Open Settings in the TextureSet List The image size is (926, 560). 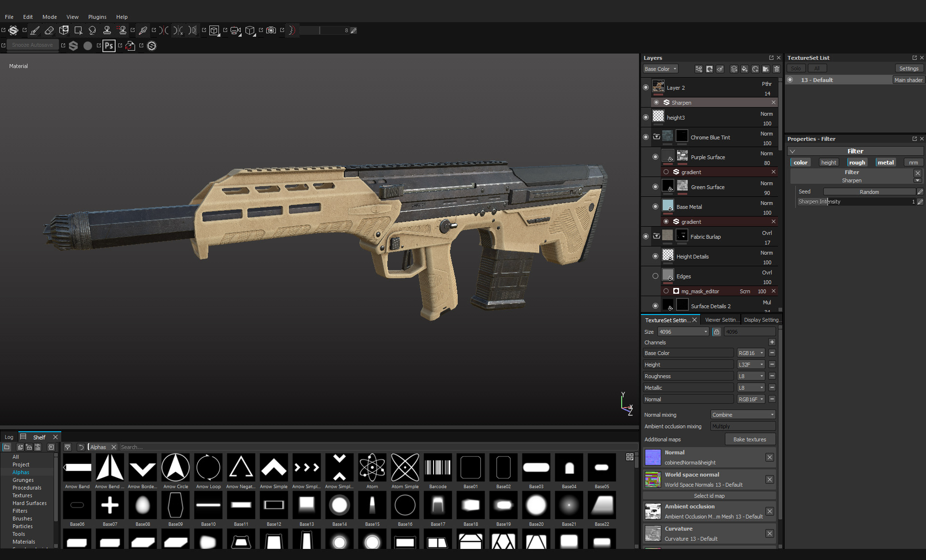pyautogui.click(x=909, y=68)
